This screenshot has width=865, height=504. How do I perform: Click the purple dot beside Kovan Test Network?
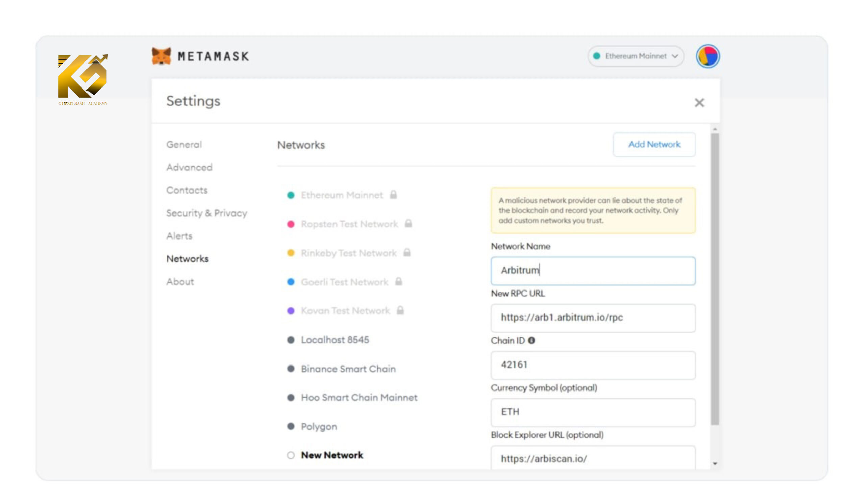click(x=291, y=311)
